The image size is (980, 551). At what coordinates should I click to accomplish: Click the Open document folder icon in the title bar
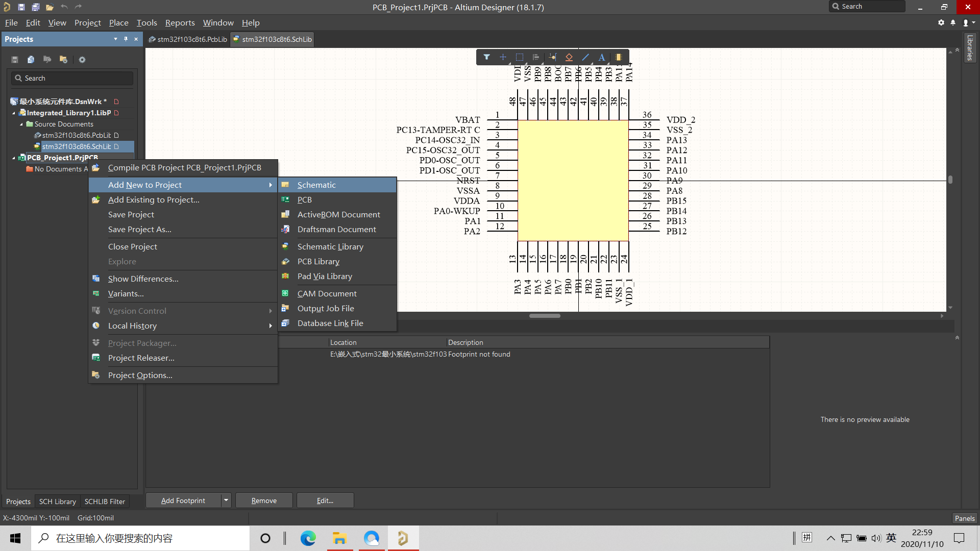click(x=50, y=7)
